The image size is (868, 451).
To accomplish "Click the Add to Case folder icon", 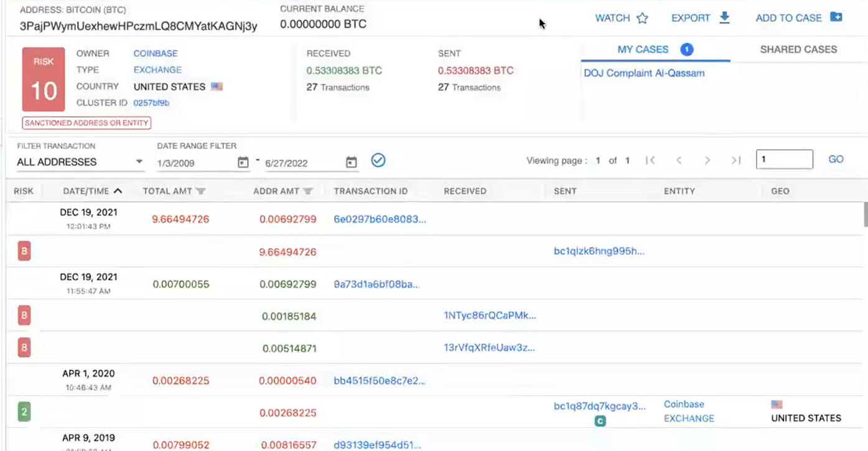I will [x=836, y=17].
